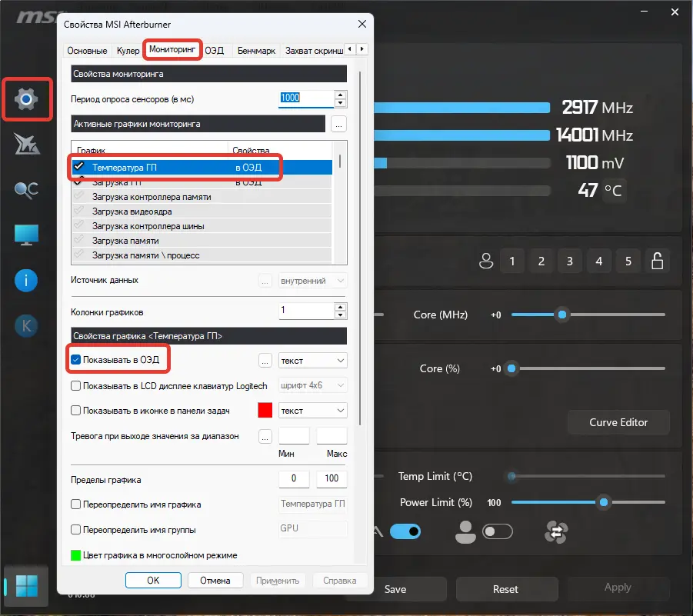Toggle the °C temperature unit button
This screenshot has height=616, width=693.
click(613, 191)
